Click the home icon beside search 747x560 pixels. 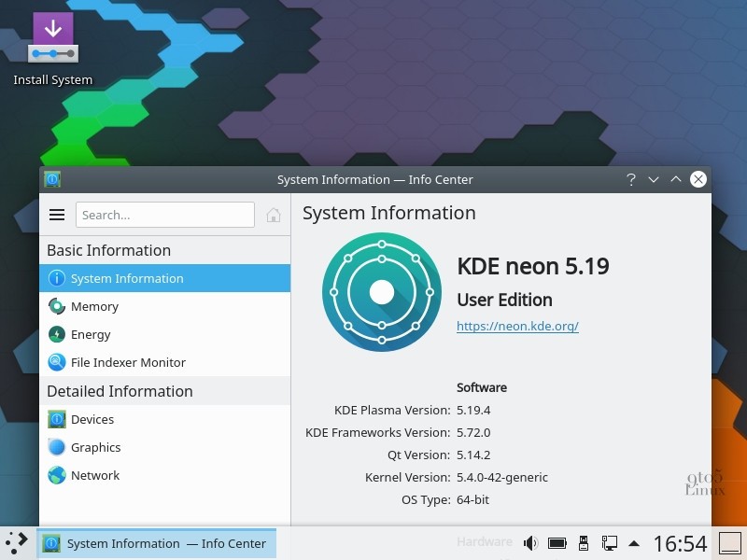click(x=273, y=216)
